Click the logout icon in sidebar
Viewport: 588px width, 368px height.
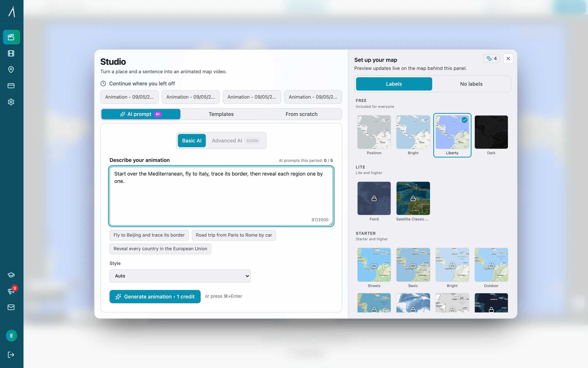[11, 355]
